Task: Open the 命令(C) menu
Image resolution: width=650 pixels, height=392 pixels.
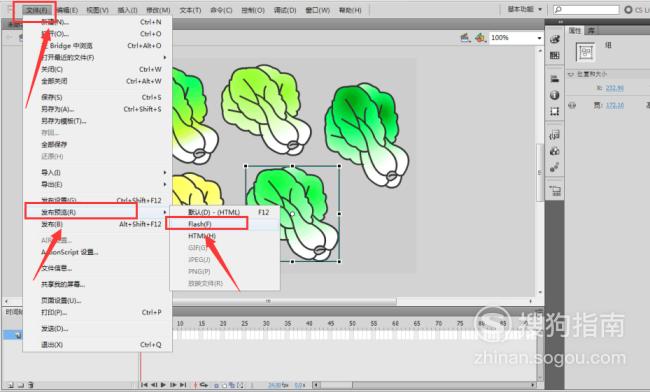Action: pos(221,10)
